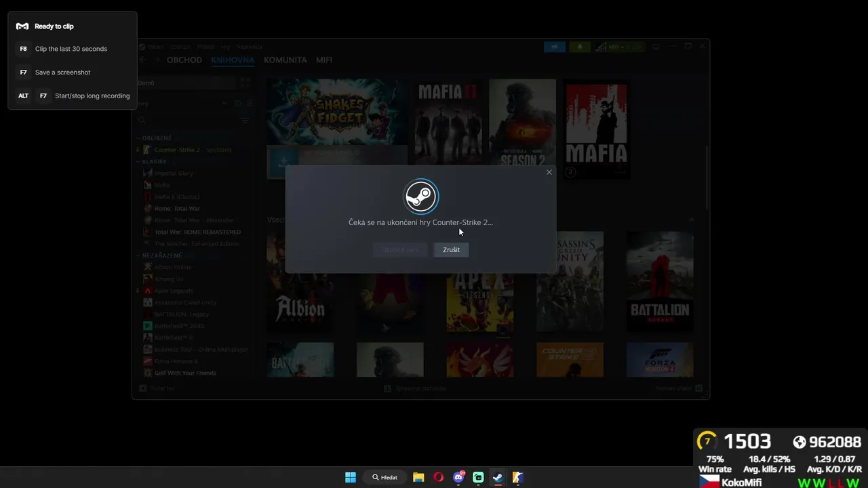868x488 pixels.
Task: Switch to the KNIHOVNA tab
Action: [233, 60]
